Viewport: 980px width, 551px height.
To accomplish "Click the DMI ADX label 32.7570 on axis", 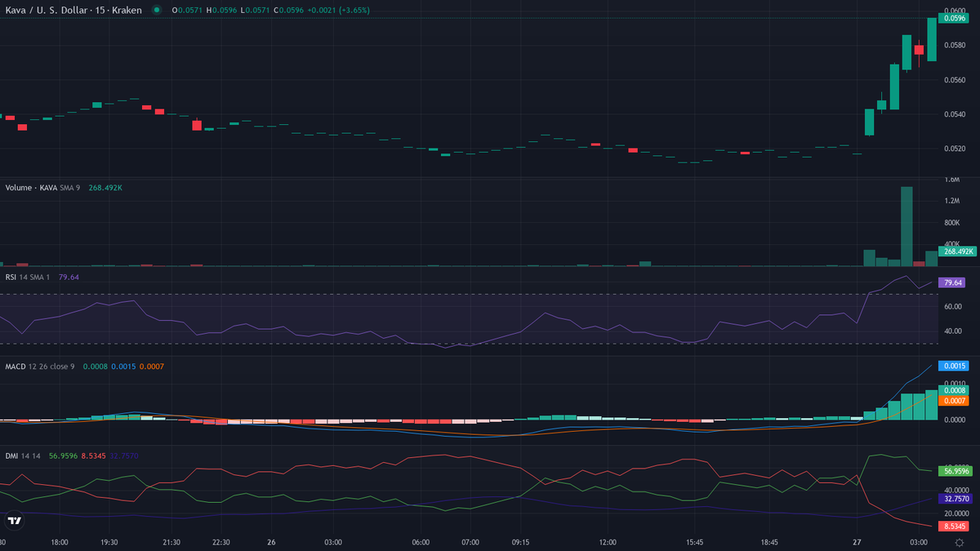I will 957,498.
